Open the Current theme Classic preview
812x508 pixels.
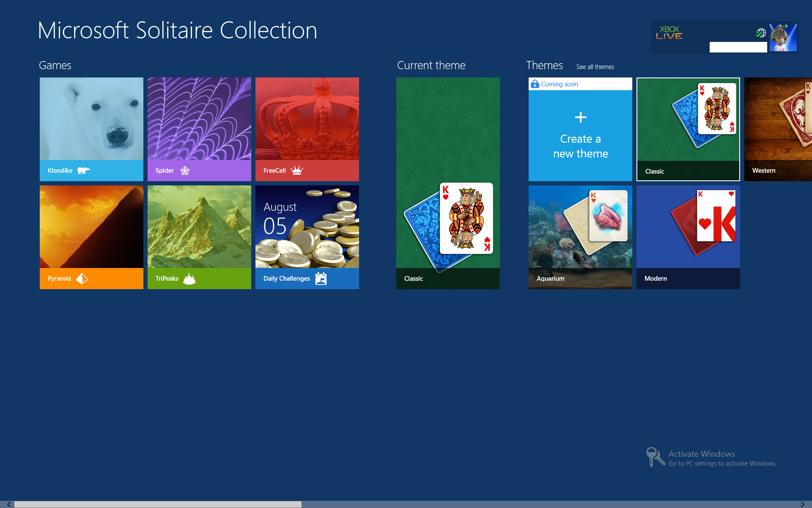(448, 183)
